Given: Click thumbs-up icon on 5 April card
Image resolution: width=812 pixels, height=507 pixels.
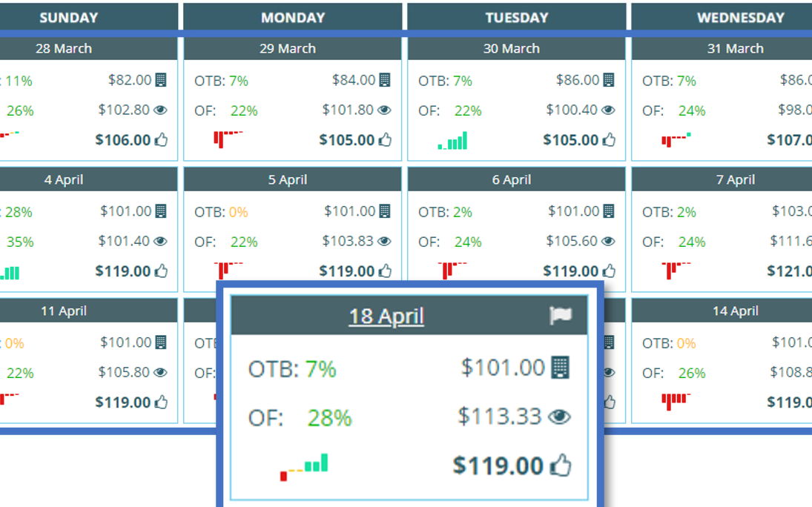Looking at the screenshot, I should click(384, 271).
